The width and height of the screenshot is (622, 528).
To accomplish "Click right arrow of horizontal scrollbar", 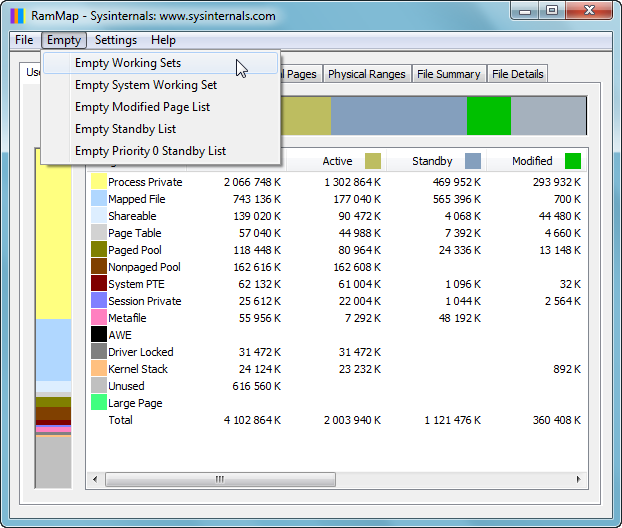I will (578, 479).
